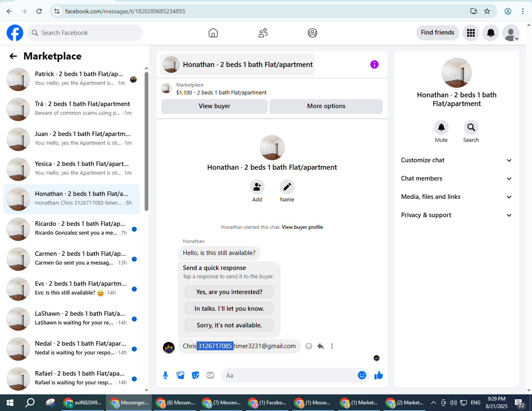This screenshot has width=532, height=411.
Task: Bookmark this page with the star icon
Action: [x=487, y=11]
